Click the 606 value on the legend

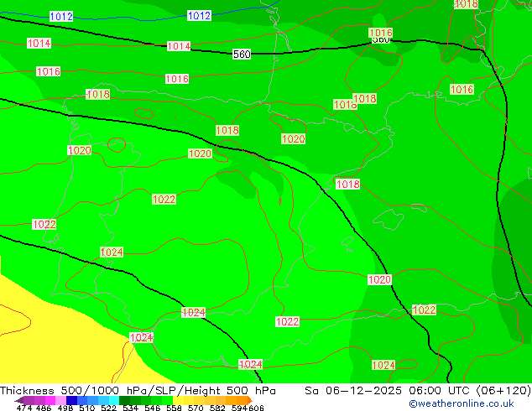(x=256, y=408)
